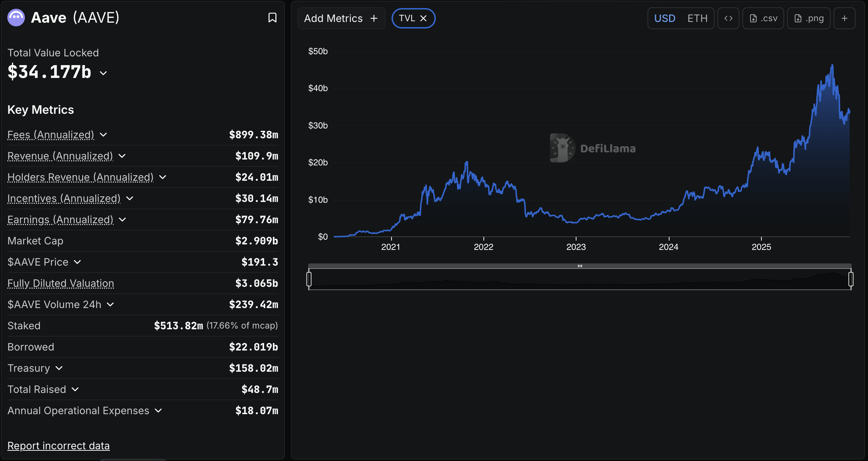
Task: Click the Aave protocol logo
Action: tap(15, 17)
